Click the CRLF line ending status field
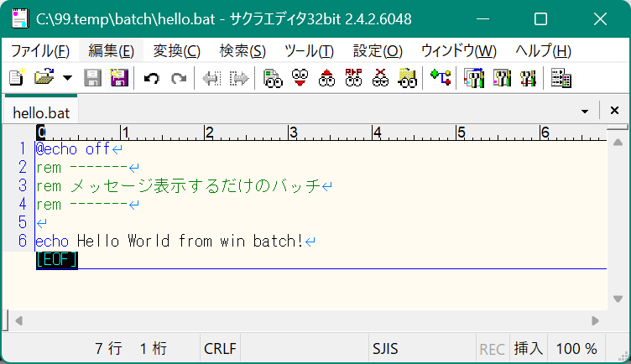 click(x=221, y=348)
